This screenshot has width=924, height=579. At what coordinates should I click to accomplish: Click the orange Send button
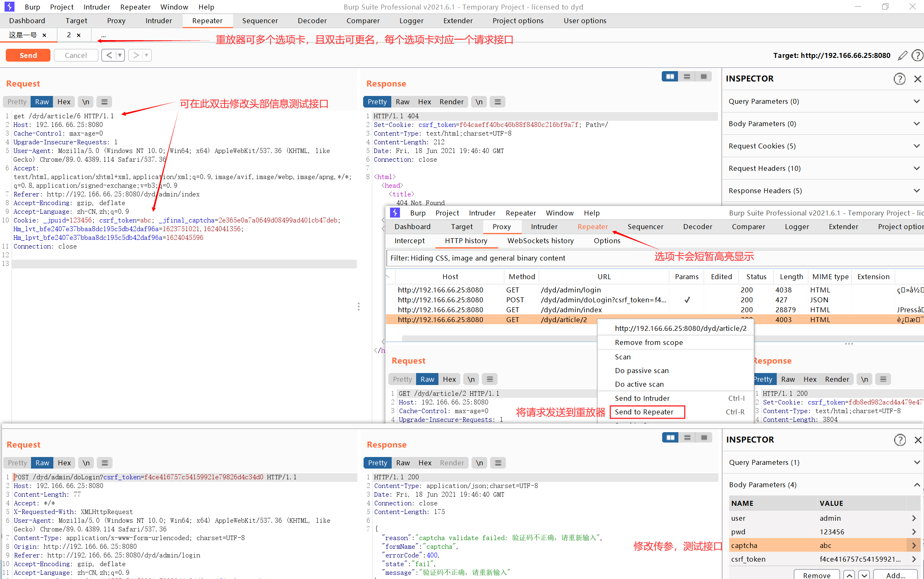click(28, 55)
